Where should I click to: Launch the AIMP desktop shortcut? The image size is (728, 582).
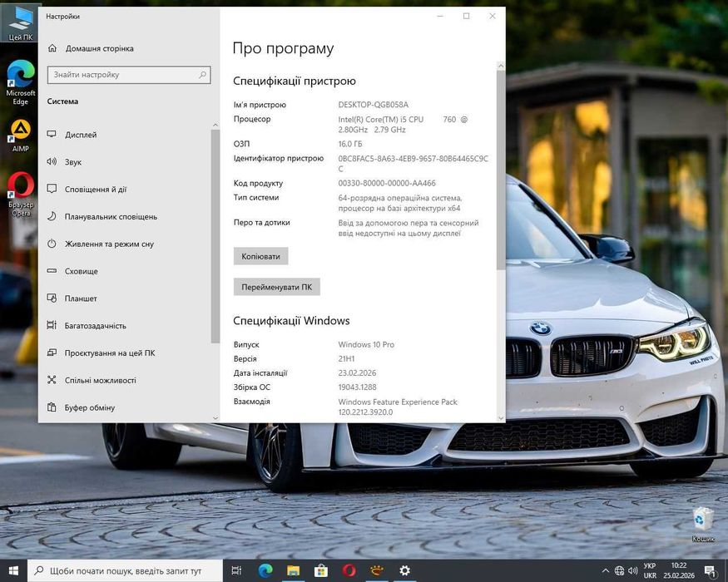click(x=21, y=136)
